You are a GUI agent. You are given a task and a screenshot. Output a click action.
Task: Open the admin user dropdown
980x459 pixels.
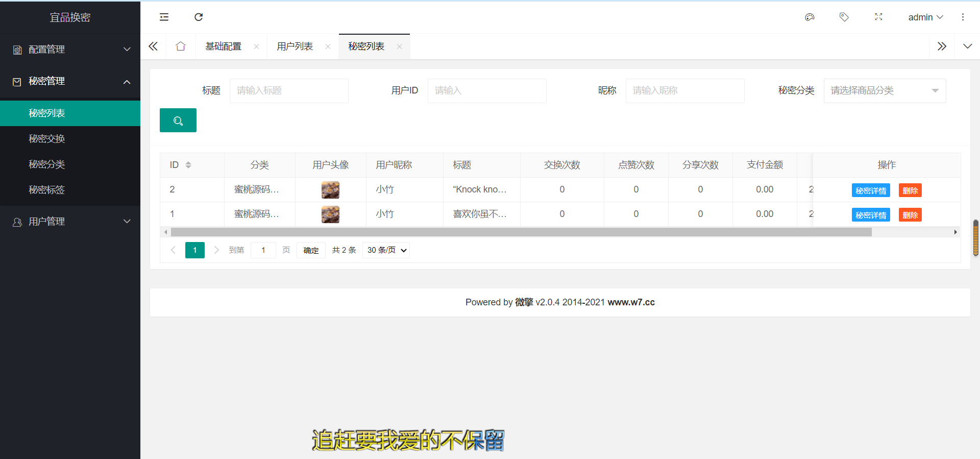(925, 17)
